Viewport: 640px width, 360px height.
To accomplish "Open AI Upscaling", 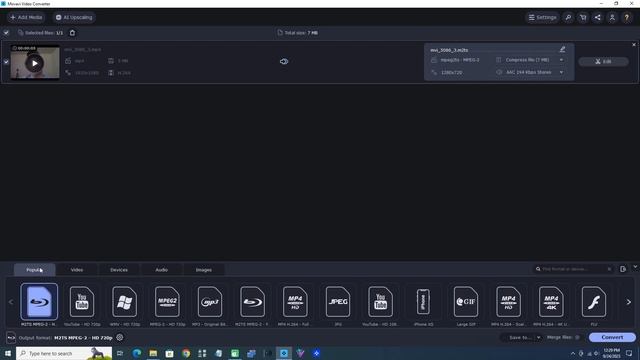I will pos(74,18).
